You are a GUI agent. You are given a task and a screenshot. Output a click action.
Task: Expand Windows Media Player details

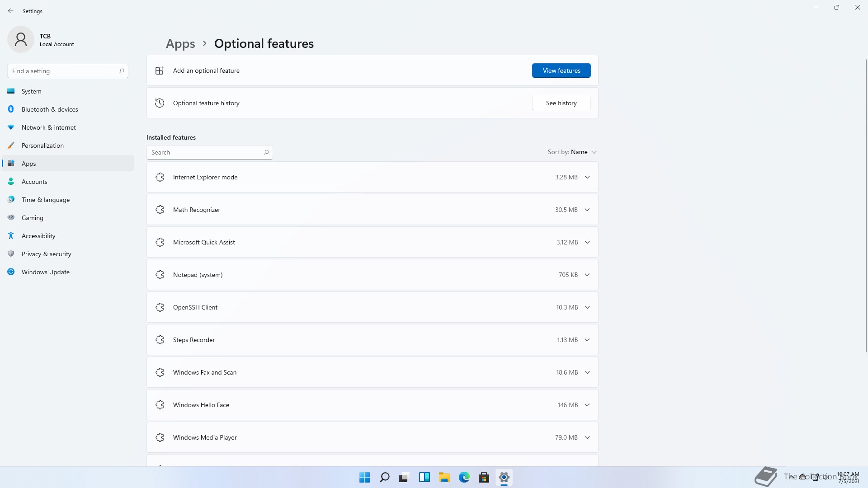587,437
